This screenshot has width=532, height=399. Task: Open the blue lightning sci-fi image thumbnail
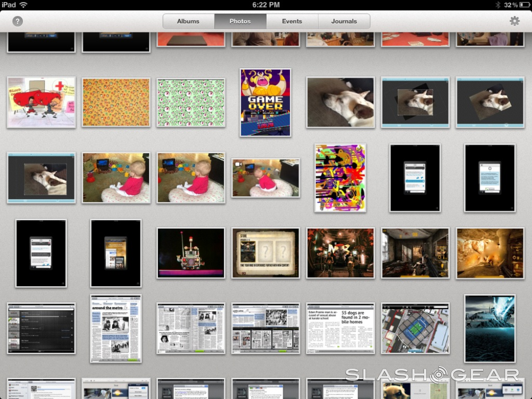pos(490,328)
